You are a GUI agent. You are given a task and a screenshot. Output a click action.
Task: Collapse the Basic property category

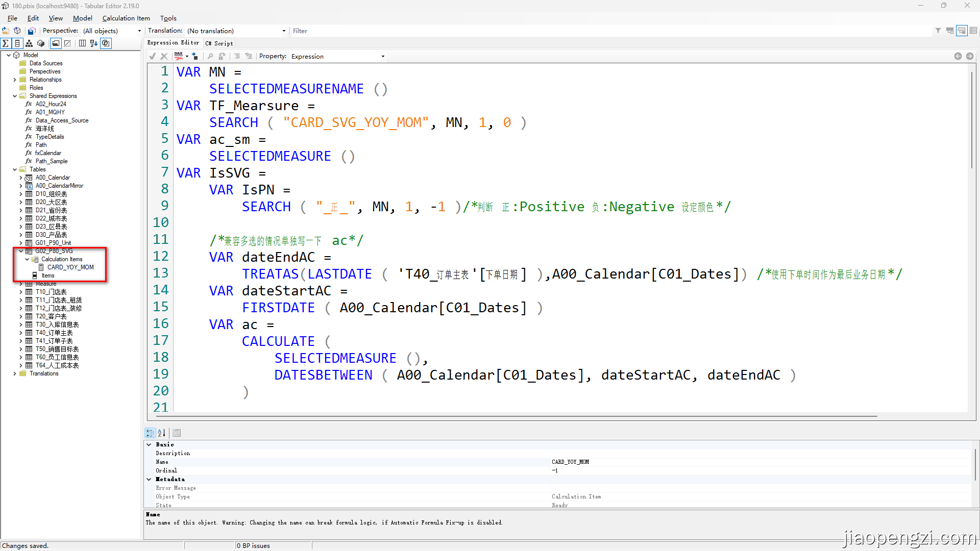(149, 444)
